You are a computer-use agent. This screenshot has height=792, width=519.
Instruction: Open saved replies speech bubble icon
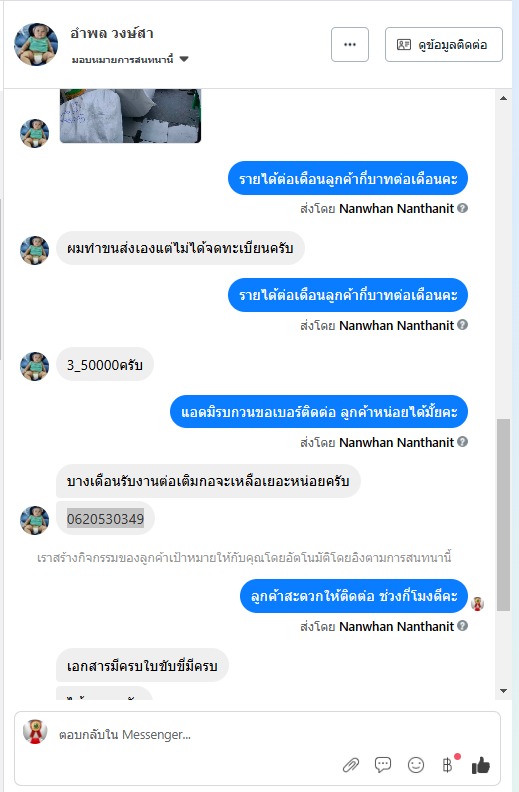(x=383, y=765)
